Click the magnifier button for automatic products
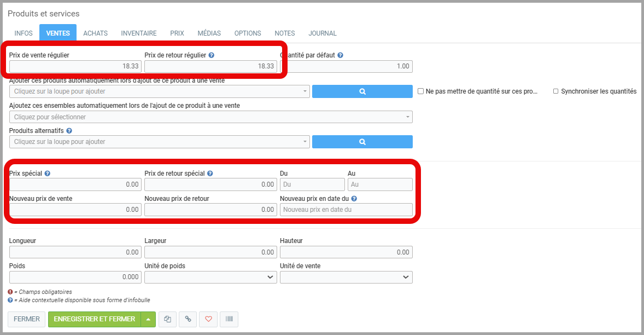This screenshot has width=644, height=335. [362, 91]
